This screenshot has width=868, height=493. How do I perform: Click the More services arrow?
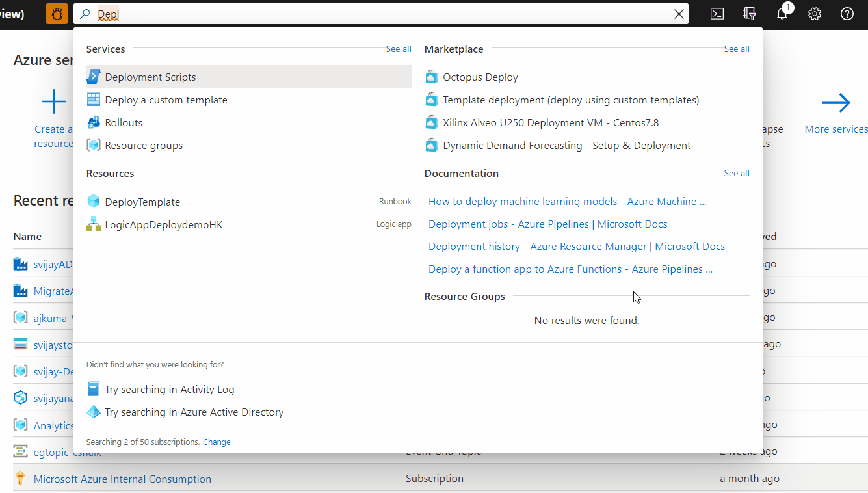pos(835,103)
